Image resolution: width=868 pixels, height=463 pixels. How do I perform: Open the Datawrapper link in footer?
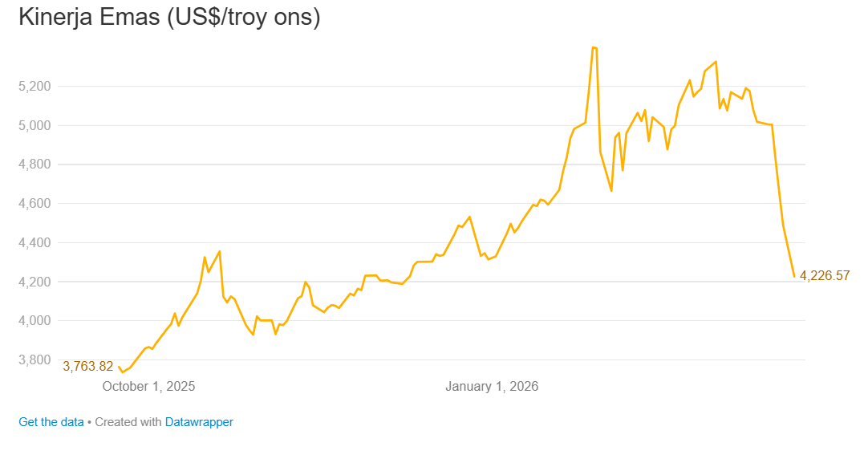(x=199, y=421)
